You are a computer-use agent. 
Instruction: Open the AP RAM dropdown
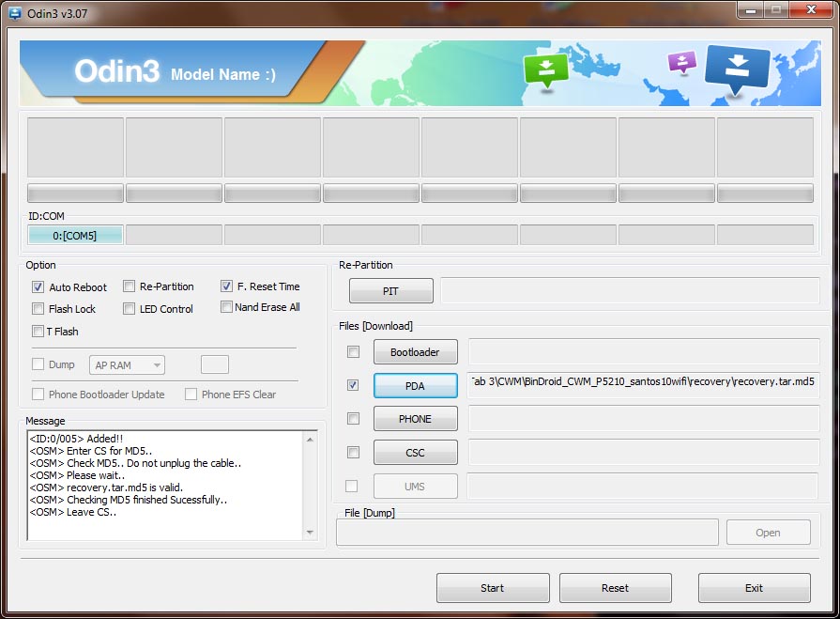point(127,365)
